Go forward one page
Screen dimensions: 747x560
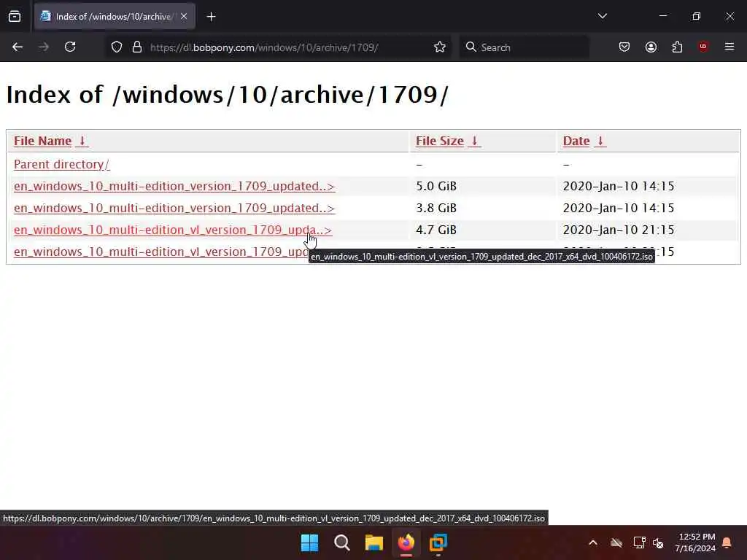point(44,47)
